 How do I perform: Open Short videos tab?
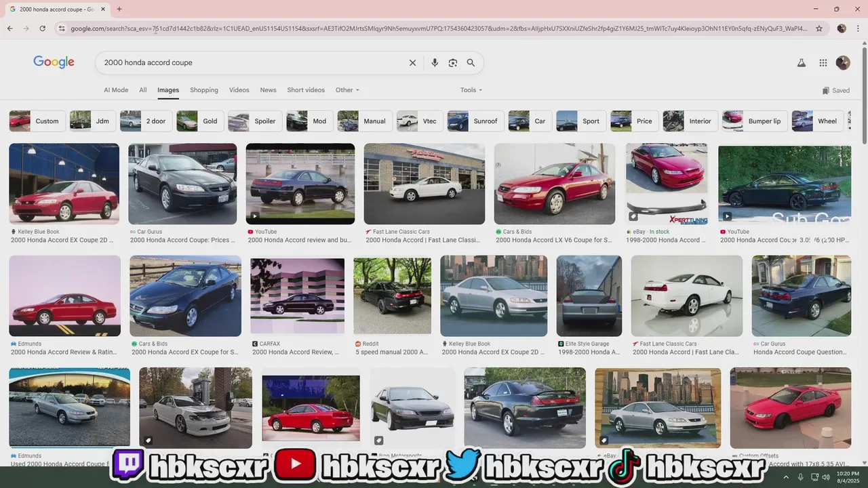click(x=306, y=90)
